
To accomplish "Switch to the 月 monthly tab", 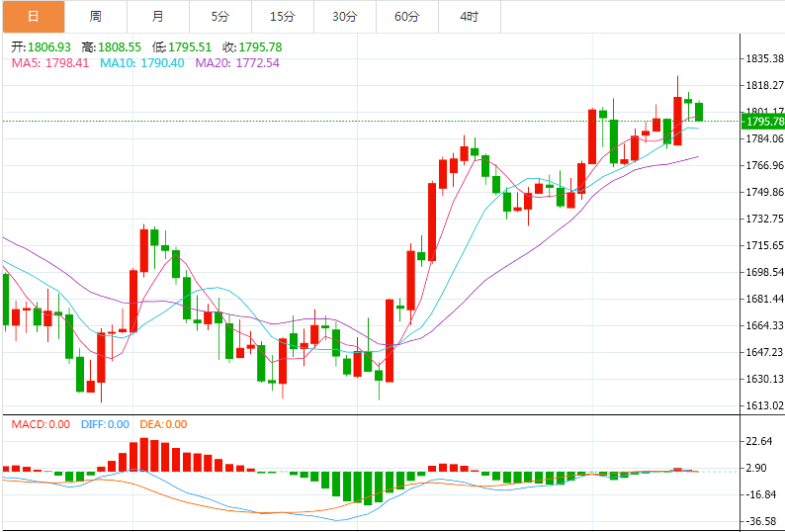I will point(158,17).
